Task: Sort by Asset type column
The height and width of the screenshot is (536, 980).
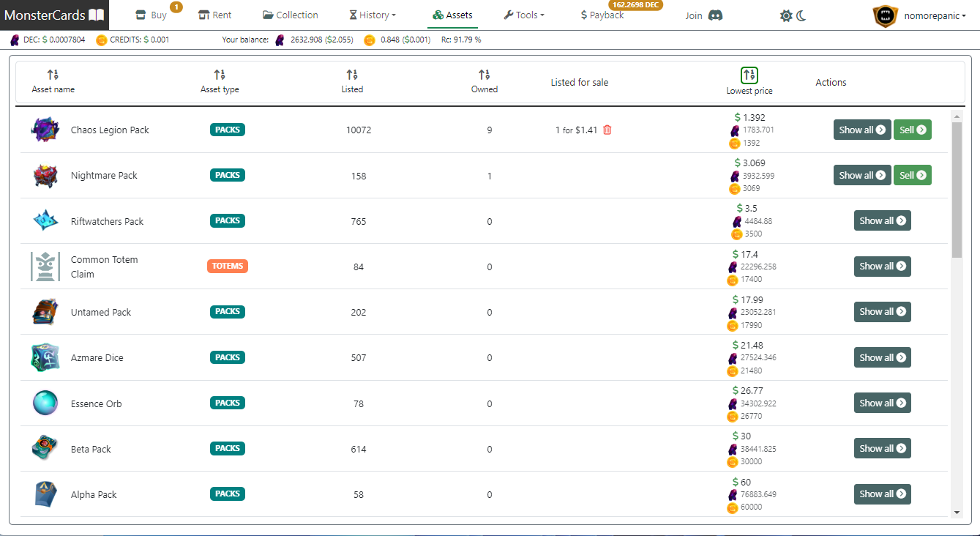Action: click(x=220, y=74)
